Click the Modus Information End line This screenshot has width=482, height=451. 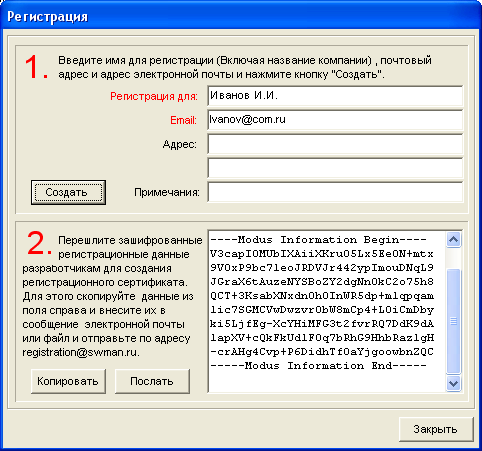pos(318,366)
